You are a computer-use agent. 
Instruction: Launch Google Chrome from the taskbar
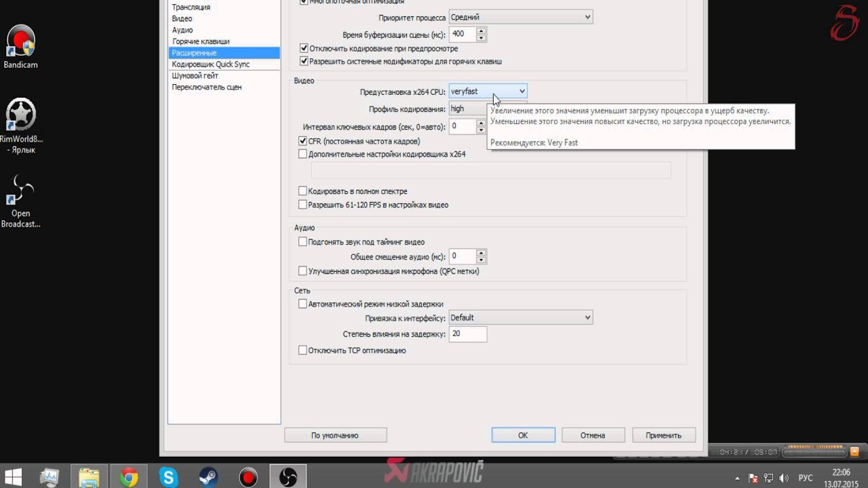tap(129, 477)
